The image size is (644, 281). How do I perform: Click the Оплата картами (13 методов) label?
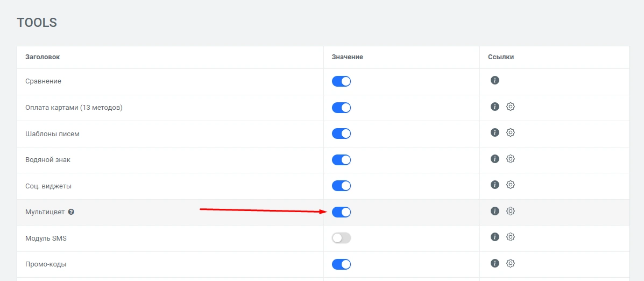point(74,108)
